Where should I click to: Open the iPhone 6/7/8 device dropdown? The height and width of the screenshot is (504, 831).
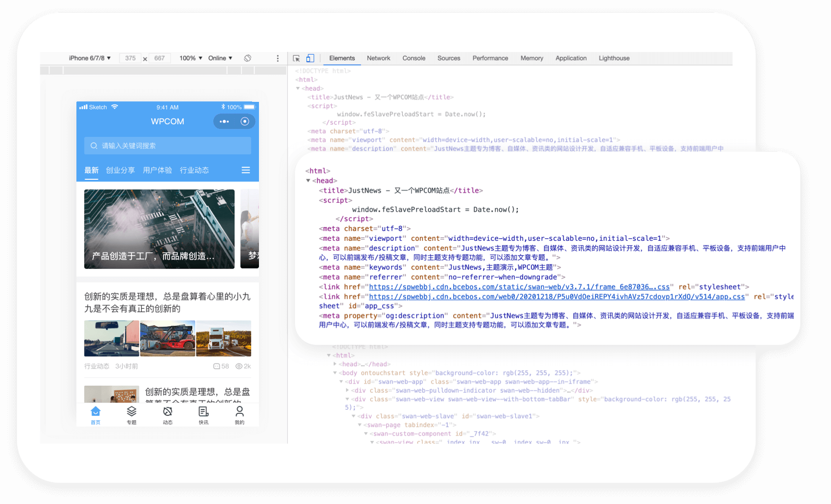(90, 58)
